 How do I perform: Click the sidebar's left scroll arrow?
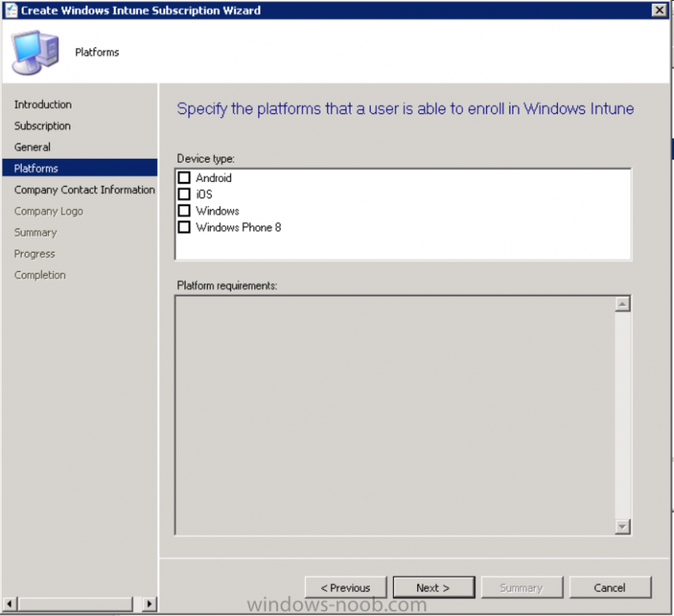point(10,603)
